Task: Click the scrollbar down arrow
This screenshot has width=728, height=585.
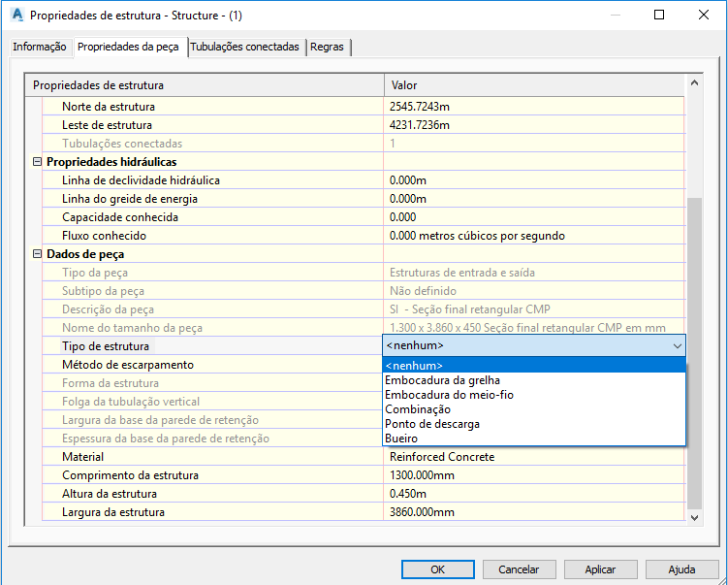Action: (695, 518)
